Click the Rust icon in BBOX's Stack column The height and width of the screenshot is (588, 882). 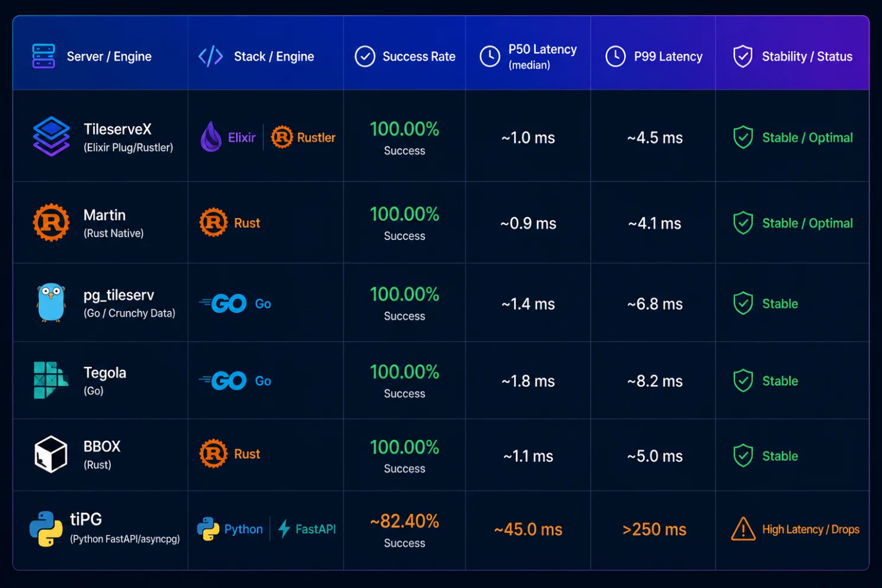click(213, 454)
